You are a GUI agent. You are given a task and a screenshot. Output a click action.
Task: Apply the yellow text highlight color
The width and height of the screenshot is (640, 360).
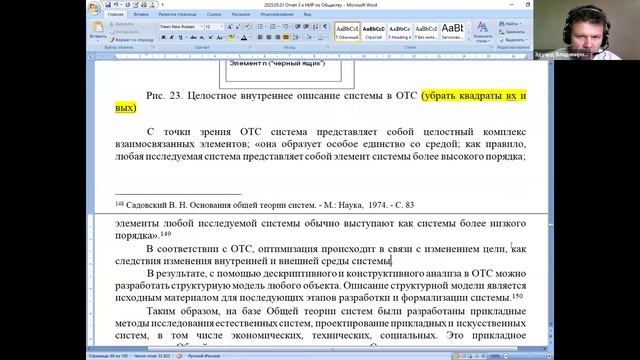(x=231, y=37)
